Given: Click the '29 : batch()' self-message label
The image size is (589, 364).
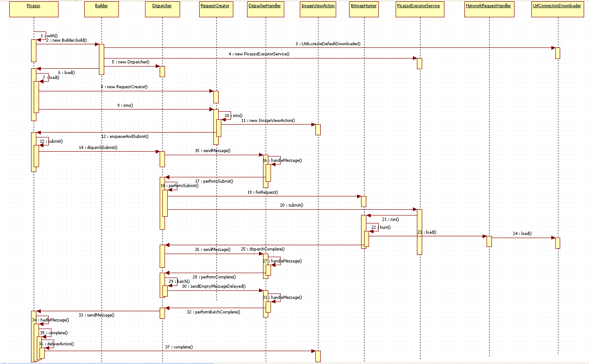Looking at the screenshot, I should tap(179, 282).
